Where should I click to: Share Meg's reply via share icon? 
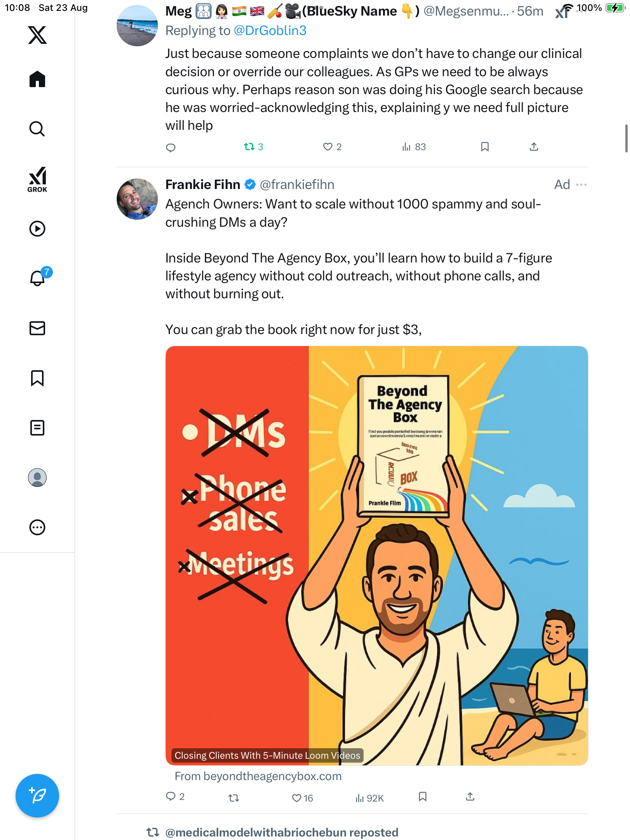tap(534, 147)
